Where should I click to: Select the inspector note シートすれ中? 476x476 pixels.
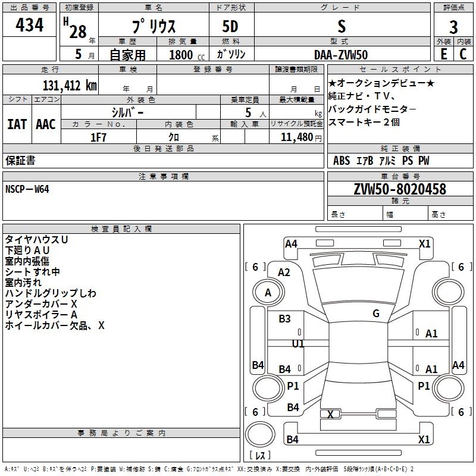(33, 272)
